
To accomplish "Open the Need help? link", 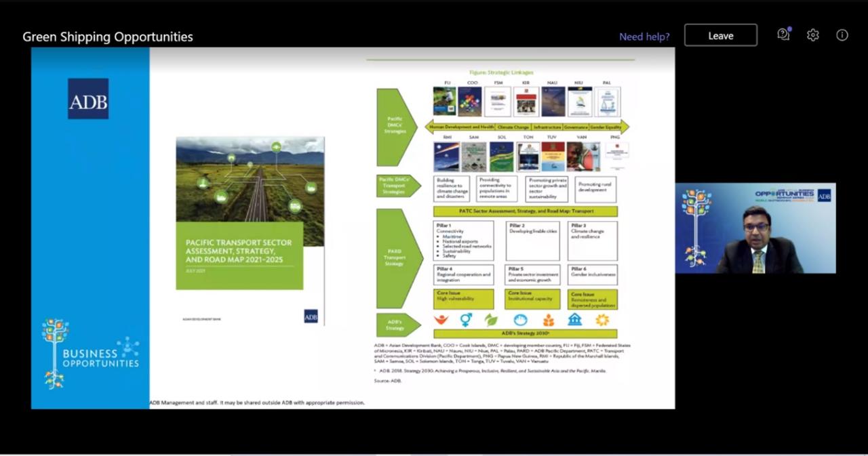I will pos(644,37).
